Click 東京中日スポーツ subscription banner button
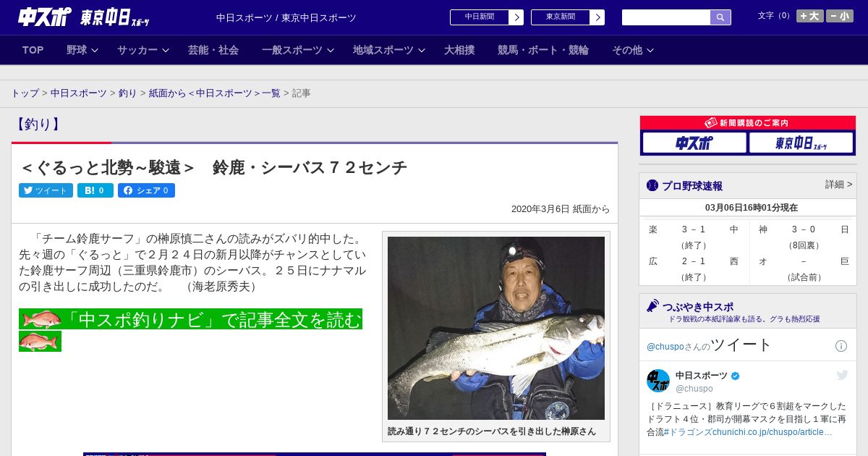The height and width of the screenshot is (456, 868). tap(801, 143)
